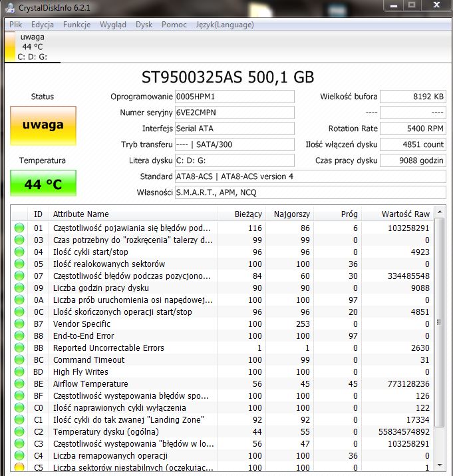Click the transfer mode field SATA/300
Screen dimensions: 453x476
[235, 144]
